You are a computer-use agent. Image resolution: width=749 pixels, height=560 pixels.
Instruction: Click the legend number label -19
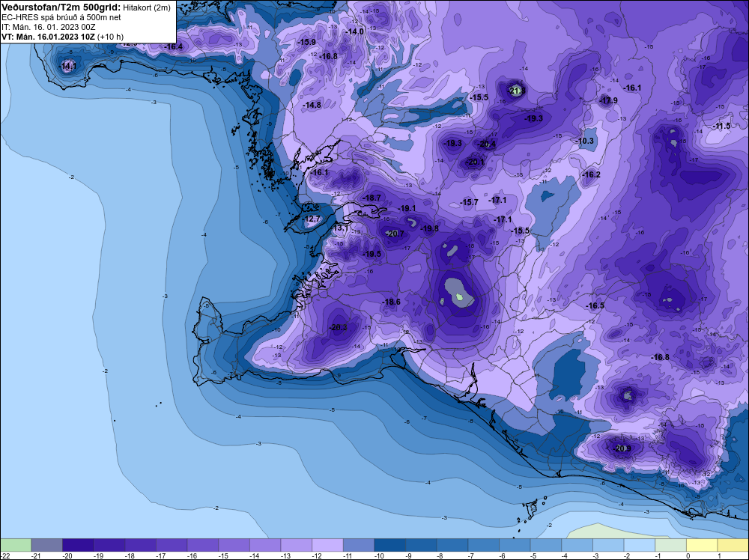(x=98, y=556)
